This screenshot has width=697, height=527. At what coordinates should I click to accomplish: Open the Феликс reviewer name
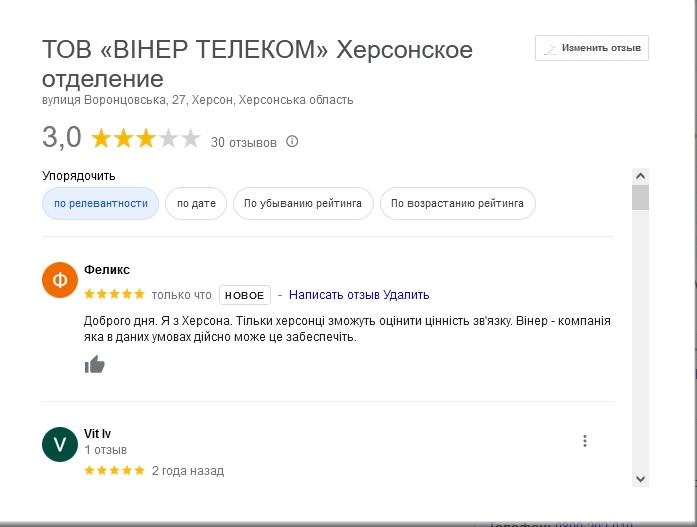click(x=107, y=270)
